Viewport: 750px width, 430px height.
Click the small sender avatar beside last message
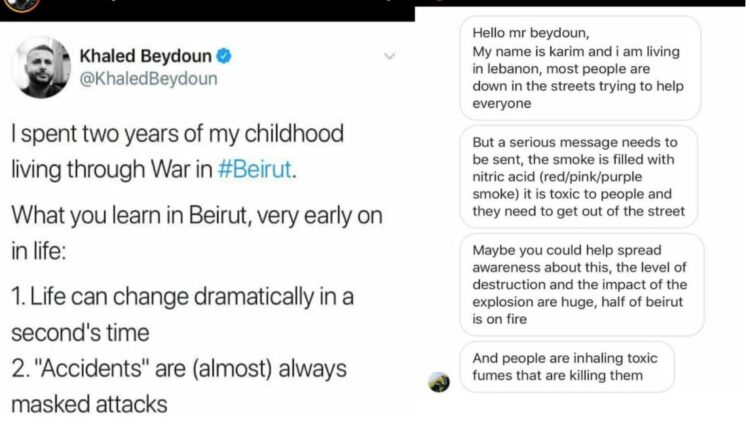(x=439, y=382)
